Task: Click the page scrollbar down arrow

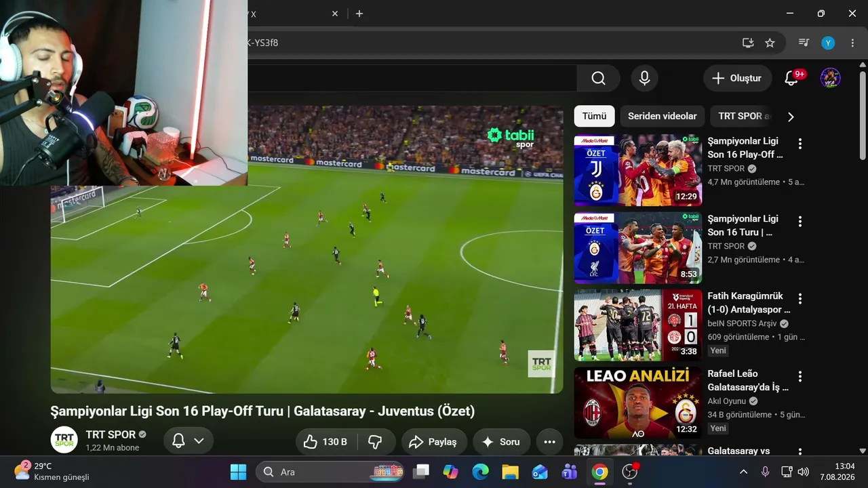Action: click(863, 451)
